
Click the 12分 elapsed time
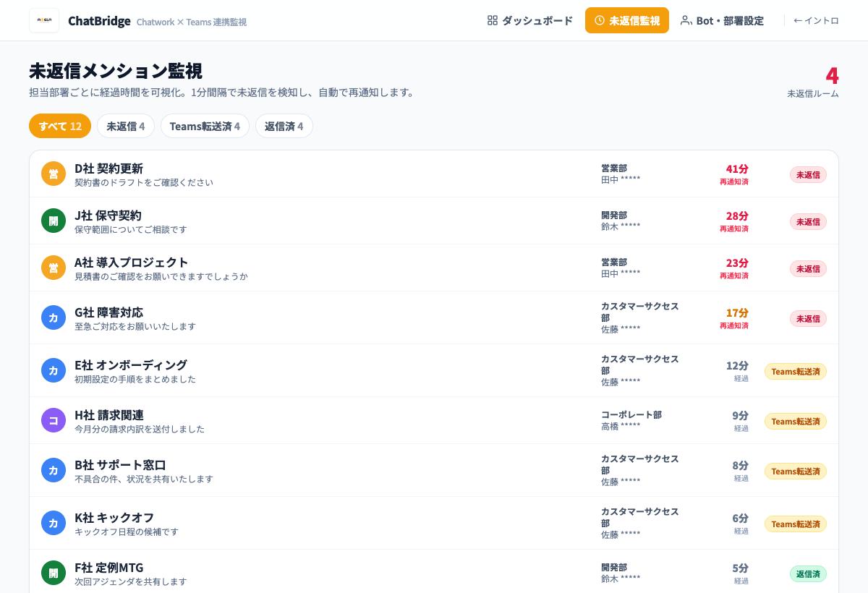pyautogui.click(x=737, y=365)
